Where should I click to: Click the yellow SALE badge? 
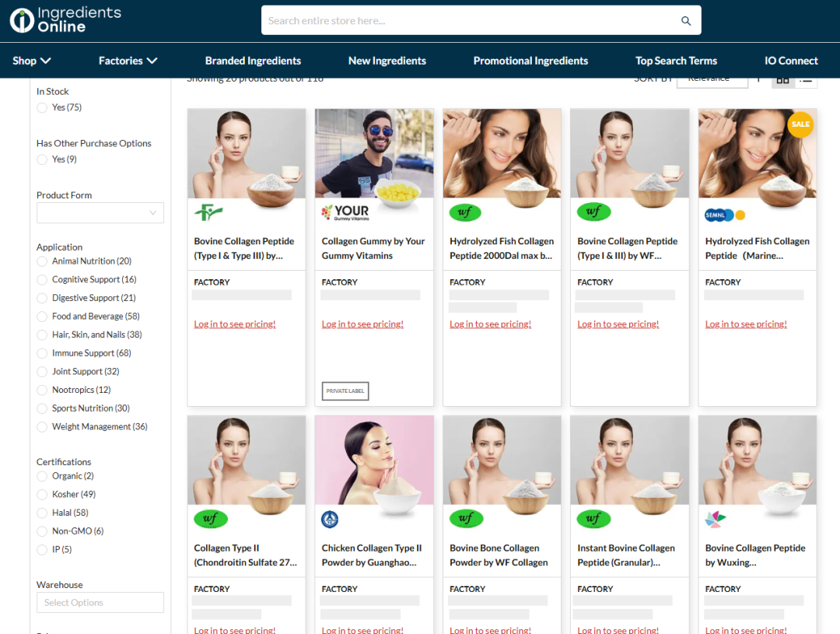[800, 124]
